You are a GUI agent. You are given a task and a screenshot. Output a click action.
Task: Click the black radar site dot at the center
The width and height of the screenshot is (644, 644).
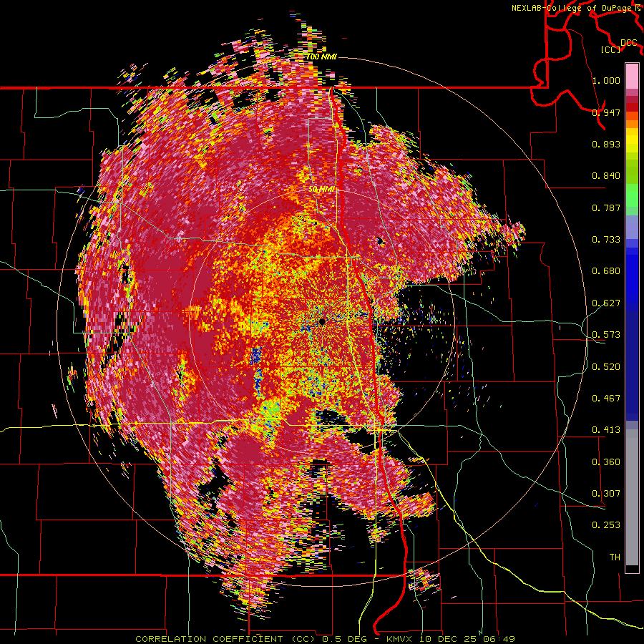322,321
